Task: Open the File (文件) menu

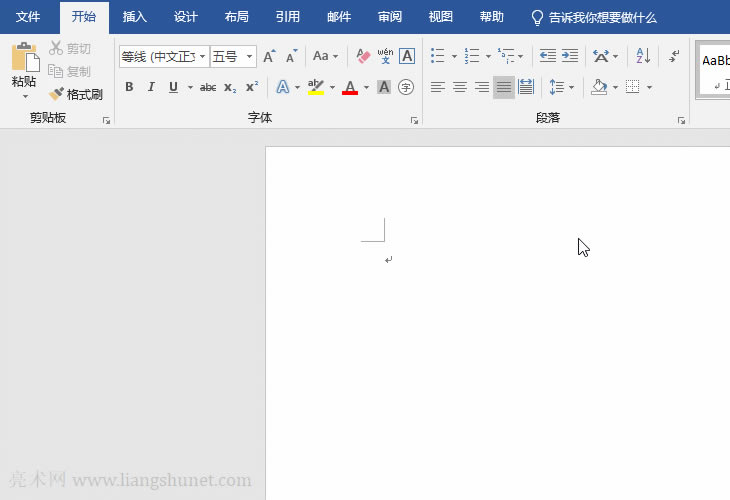Action: click(x=28, y=17)
